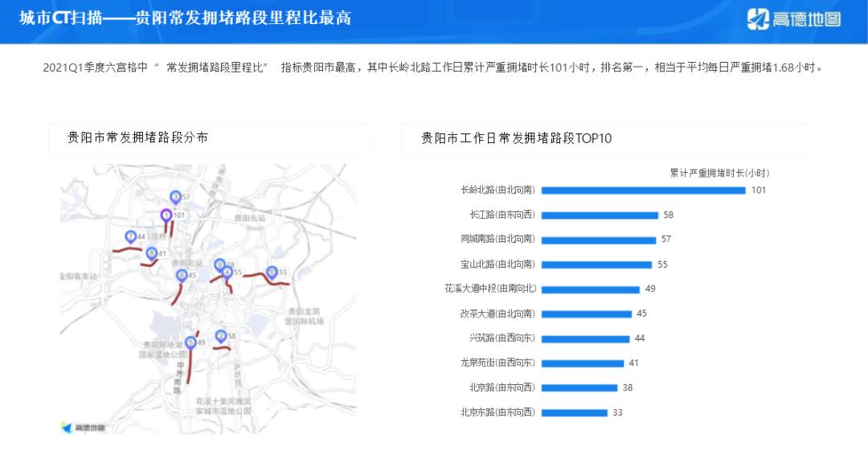Click the value 58 beside the 长江路 bar

coord(668,215)
